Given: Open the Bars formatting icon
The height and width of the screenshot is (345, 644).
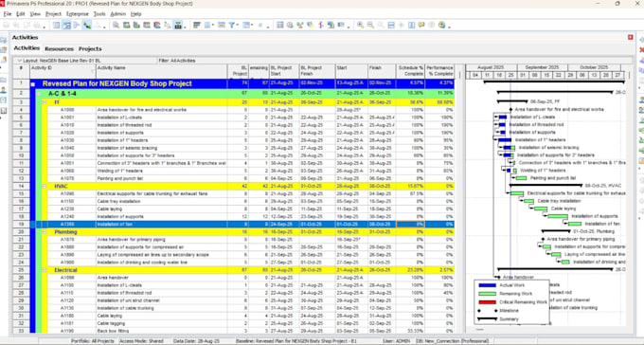Looking at the screenshot, I should 197,26.
